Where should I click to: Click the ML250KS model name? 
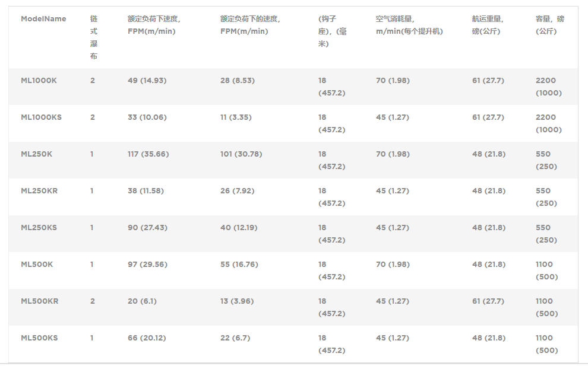39,228
